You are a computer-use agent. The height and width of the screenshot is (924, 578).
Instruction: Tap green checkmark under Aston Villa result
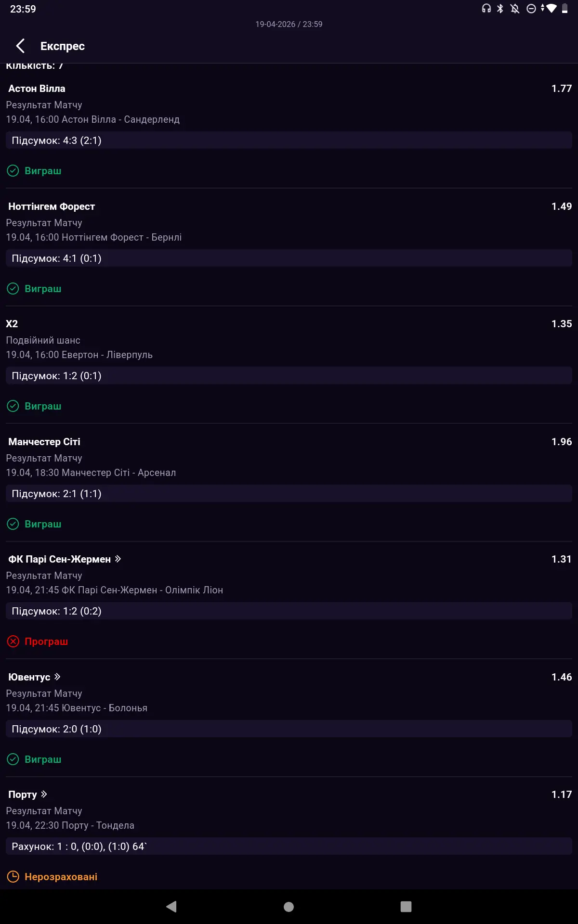pos(13,171)
